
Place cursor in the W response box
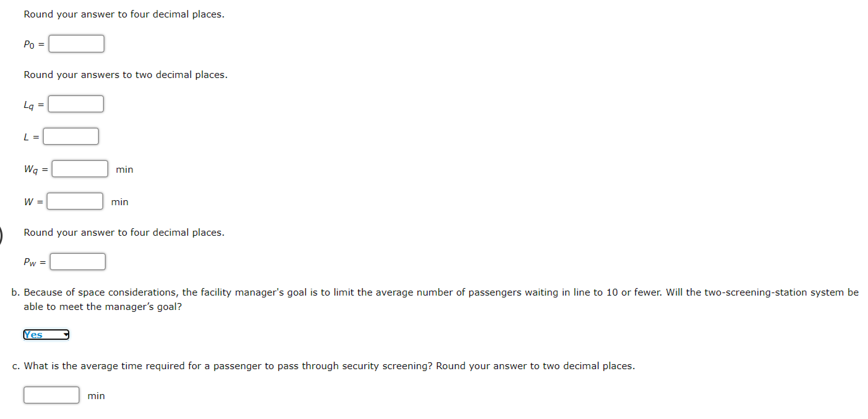click(x=74, y=200)
